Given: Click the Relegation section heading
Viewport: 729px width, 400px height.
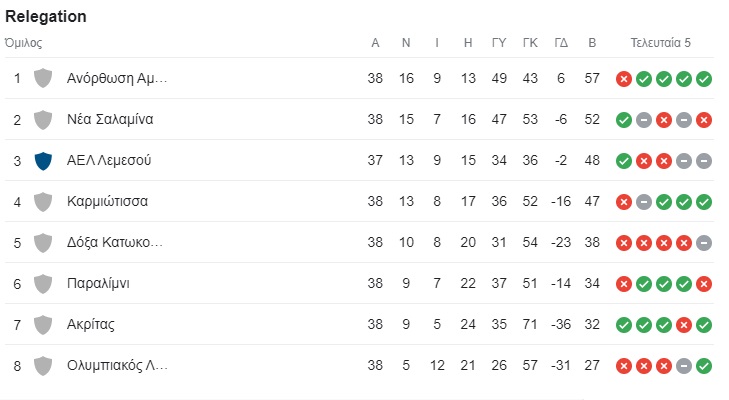Looking at the screenshot, I should coord(46,16).
